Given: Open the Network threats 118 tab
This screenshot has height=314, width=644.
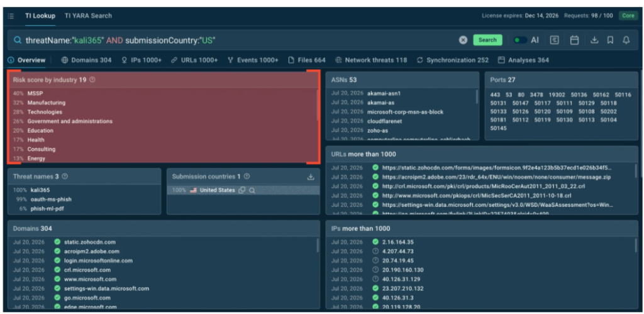Looking at the screenshot, I should [371, 60].
